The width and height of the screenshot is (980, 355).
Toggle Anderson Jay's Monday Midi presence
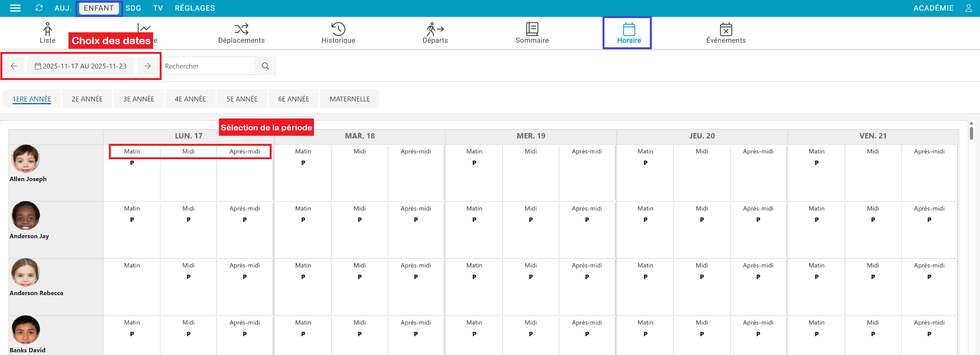[x=189, y=220]
